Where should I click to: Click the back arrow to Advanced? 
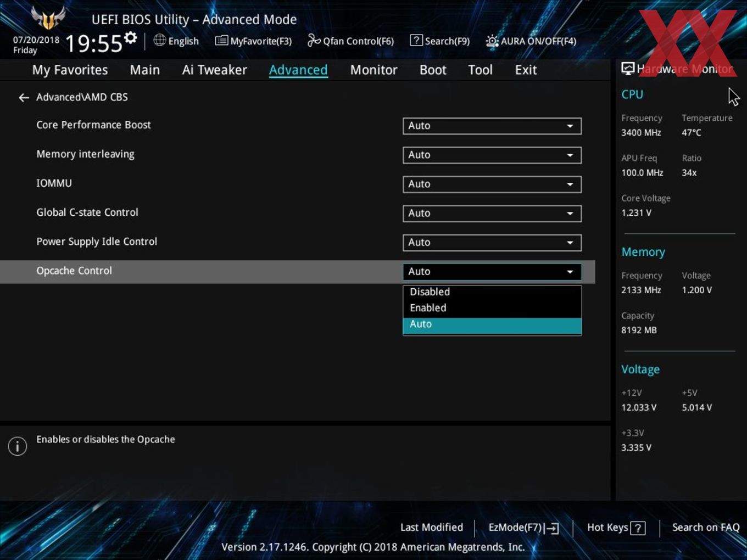coord(24,98)
